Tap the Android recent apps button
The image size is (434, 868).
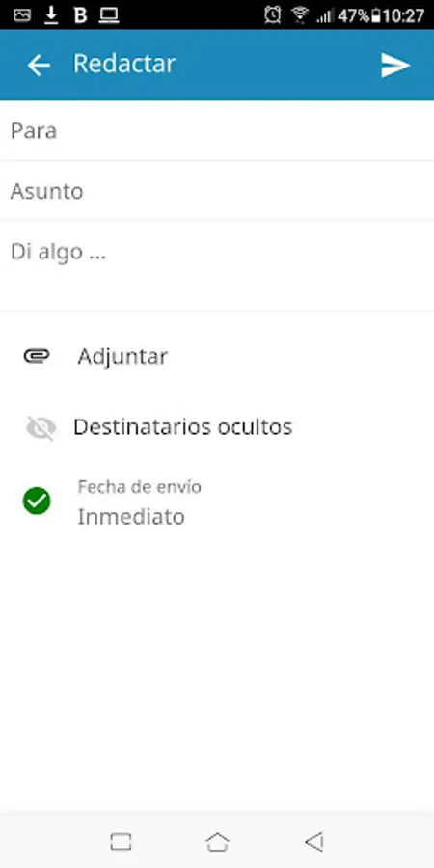point(121,841)
